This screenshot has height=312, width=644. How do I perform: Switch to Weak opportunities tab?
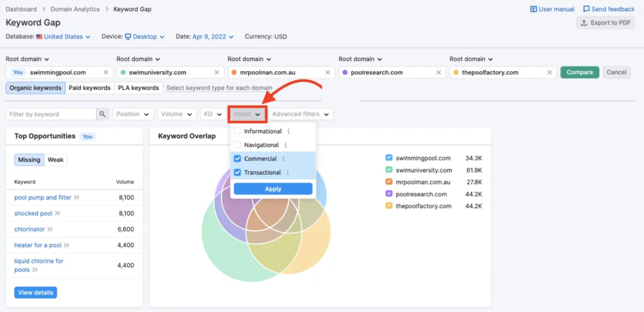55,160
